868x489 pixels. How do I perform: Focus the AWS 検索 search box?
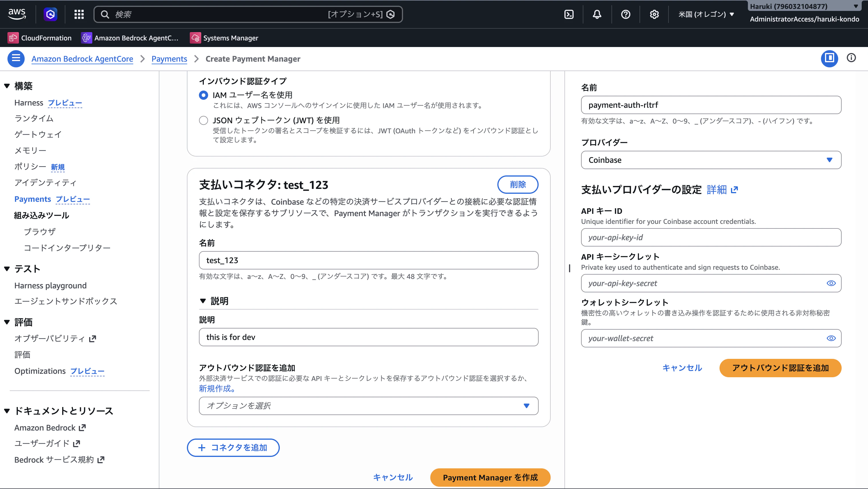(248, 14)
